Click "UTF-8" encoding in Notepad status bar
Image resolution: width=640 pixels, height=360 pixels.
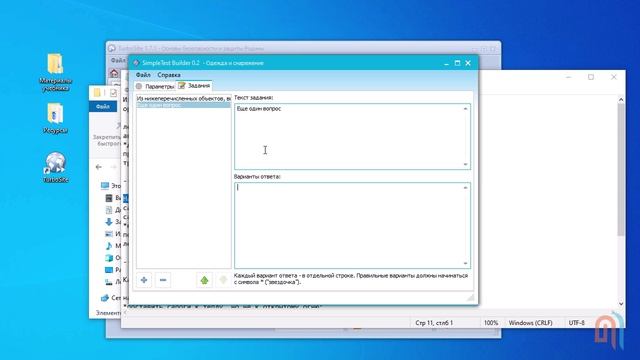pyautogui.click(x=576, y=323)
